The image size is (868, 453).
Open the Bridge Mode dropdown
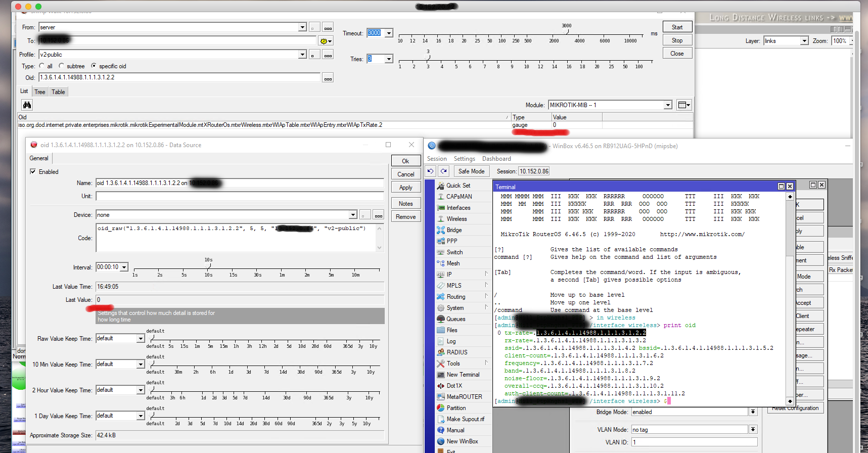(x=753, y=412)
